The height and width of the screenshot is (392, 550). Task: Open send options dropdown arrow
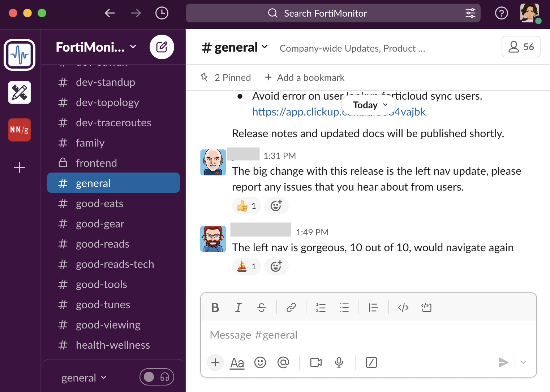click(x=524, y=362)
